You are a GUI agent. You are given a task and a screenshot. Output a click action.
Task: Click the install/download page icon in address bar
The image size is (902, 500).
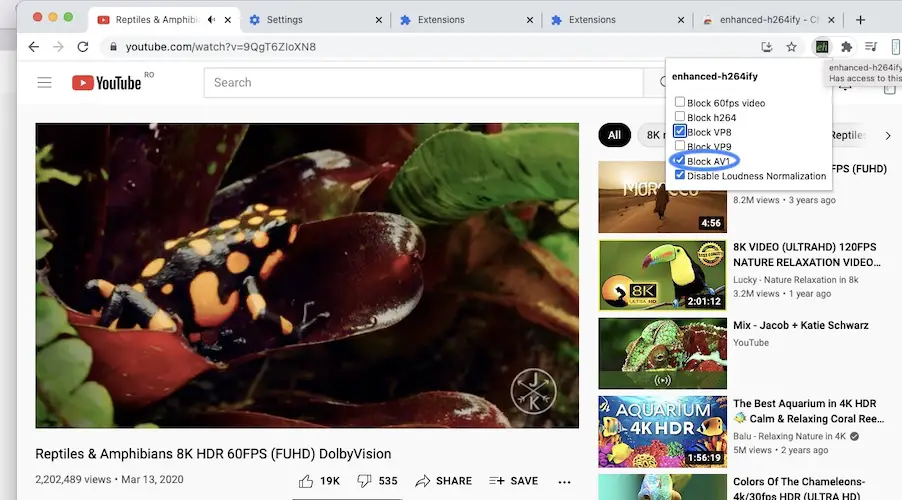point(766,47)
